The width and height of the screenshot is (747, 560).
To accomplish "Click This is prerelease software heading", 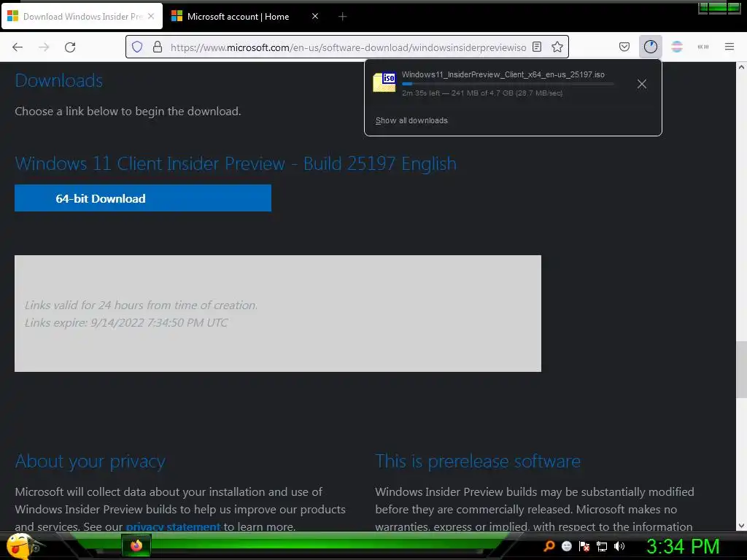I will [x=478, y=461].
